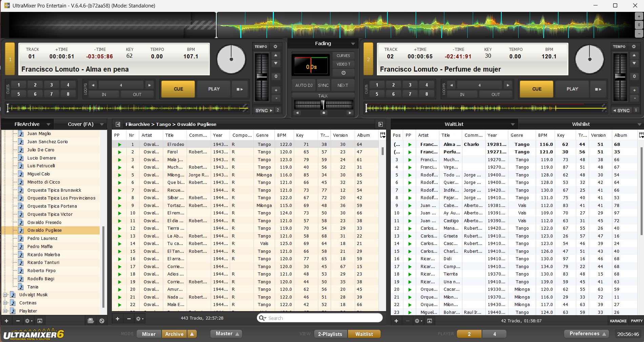Open deck 2 tempo settings gear
Screen dimensions: 644x342
point(633,46)
